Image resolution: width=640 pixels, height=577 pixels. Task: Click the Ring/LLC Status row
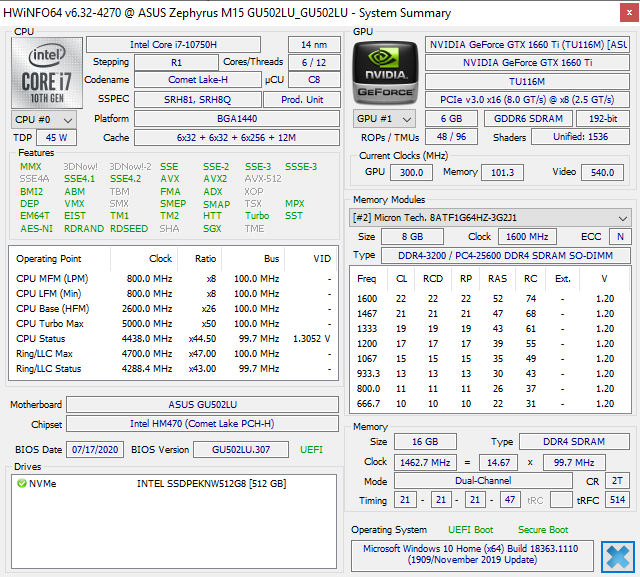click(173, 368)
